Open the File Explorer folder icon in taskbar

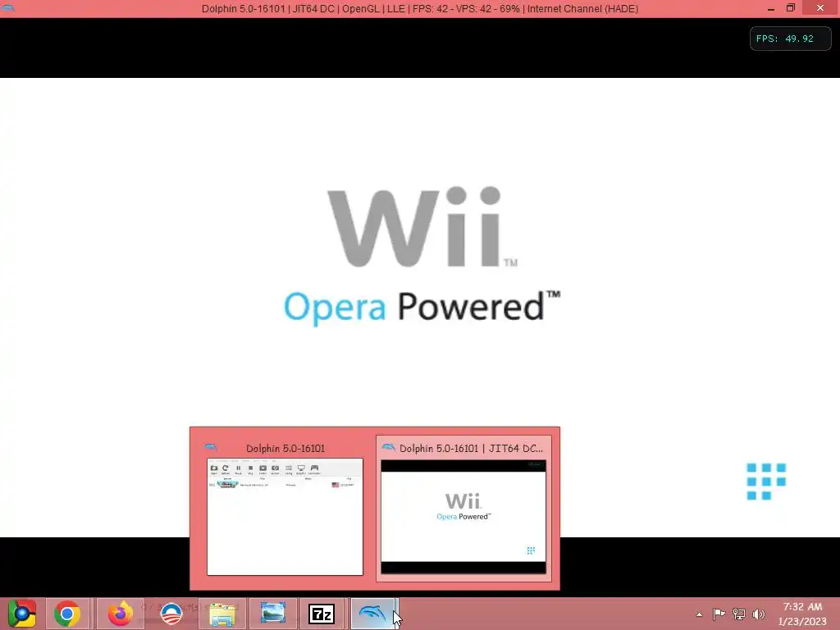tap(222, 614)
